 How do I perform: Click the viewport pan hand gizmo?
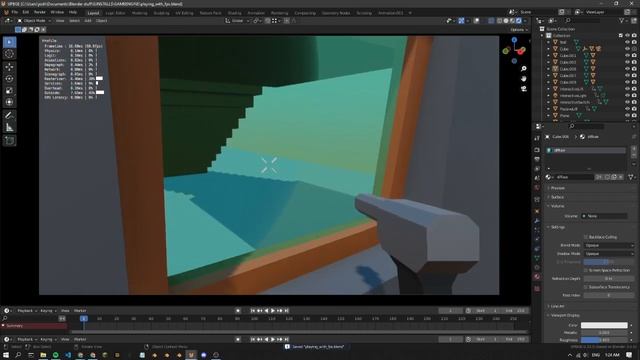pyautogui.click(x=524, y=78)
